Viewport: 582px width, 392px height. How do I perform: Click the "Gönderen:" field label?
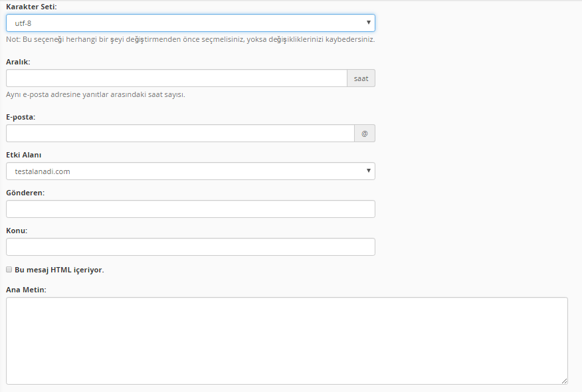(x=25, y=193)
